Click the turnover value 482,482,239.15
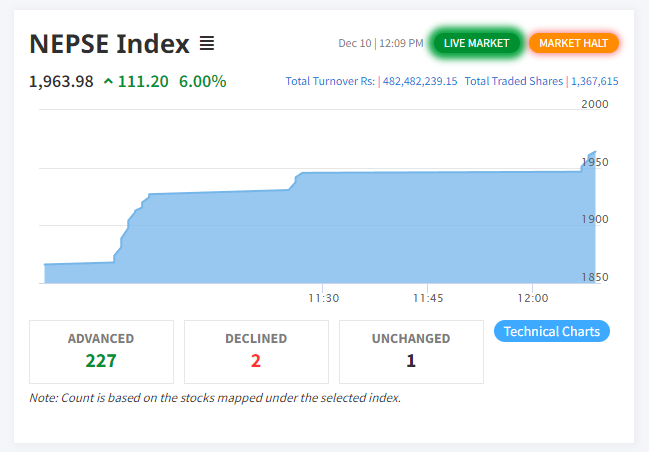This screenshot has width=649, height=452. pos(420,81)
